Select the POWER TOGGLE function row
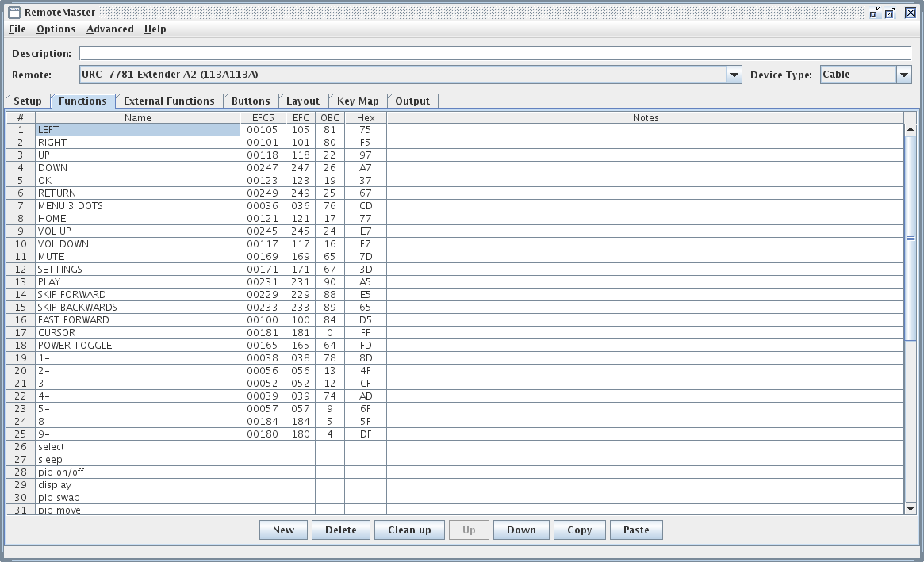Viewport: 924px width, 562px height. (137, 346)
